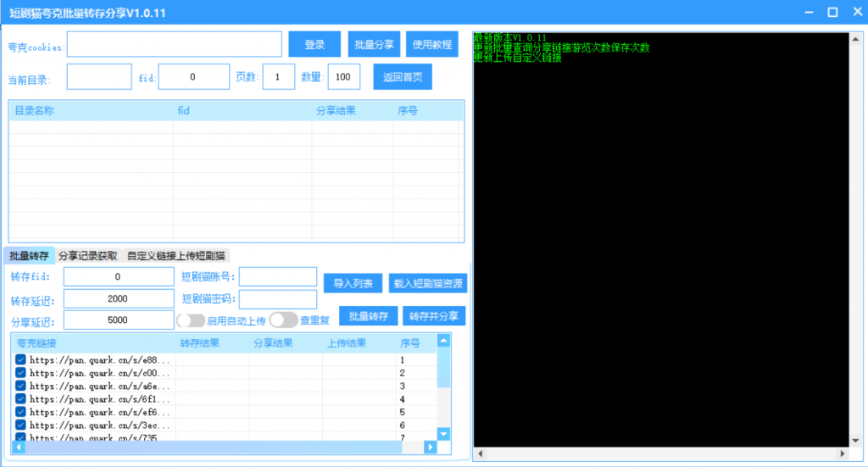Click the 序号 header in directory table
Image resolution: width=868 pixels, height=467 pixels.
click(x=427, y=111)
